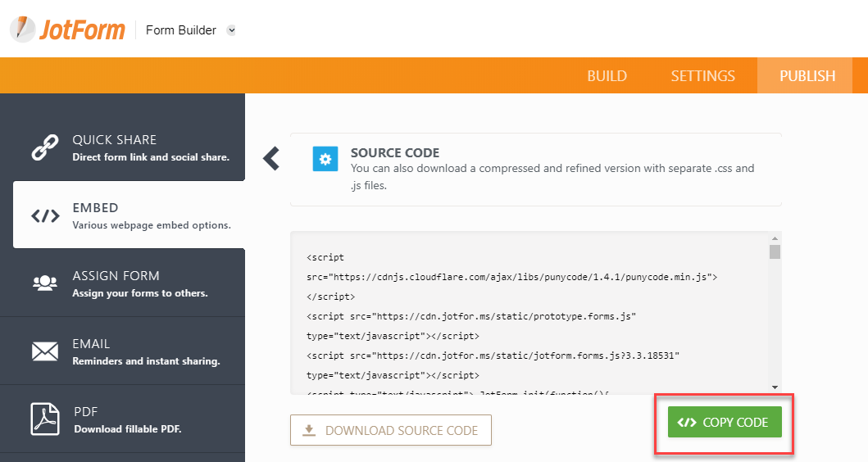The image size is (868, 462).
Task: Click the JotForm logo
Action: coord(67,29)
